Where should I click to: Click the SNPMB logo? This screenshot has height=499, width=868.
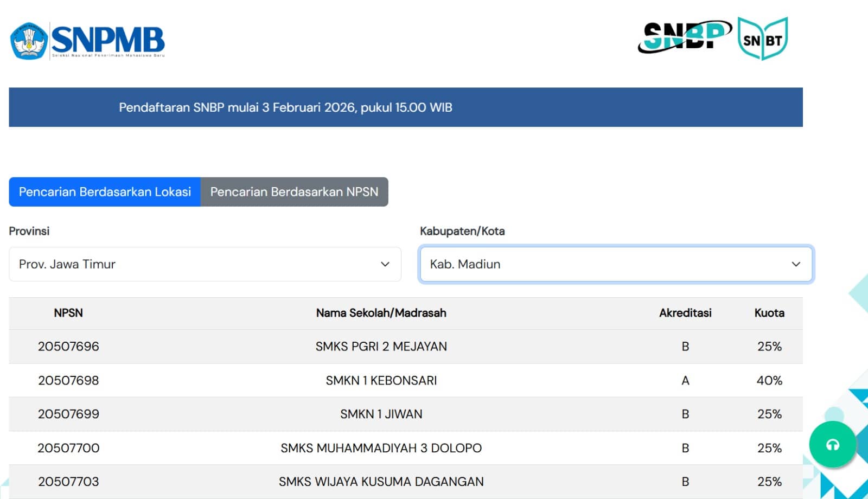tap(88, 41)
